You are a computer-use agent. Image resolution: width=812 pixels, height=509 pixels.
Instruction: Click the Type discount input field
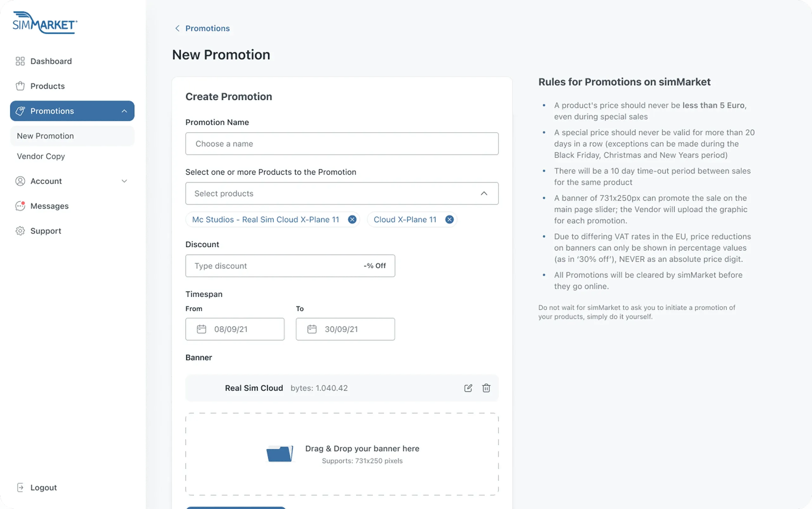[290, 266]
